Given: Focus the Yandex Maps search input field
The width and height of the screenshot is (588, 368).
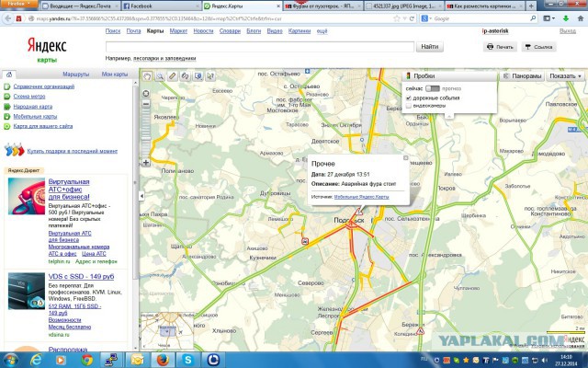Looking at the screenshot, I should tap(260, 47).
